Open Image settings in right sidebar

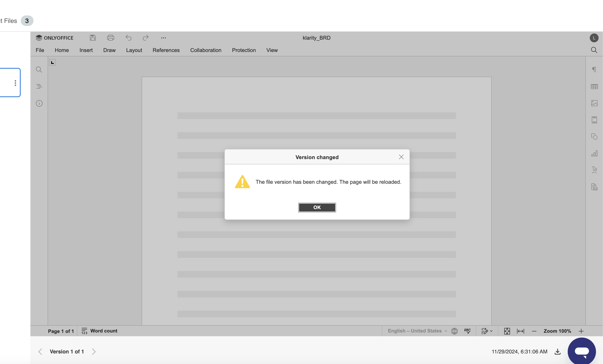pyautogui.click(x=594, y=103)
